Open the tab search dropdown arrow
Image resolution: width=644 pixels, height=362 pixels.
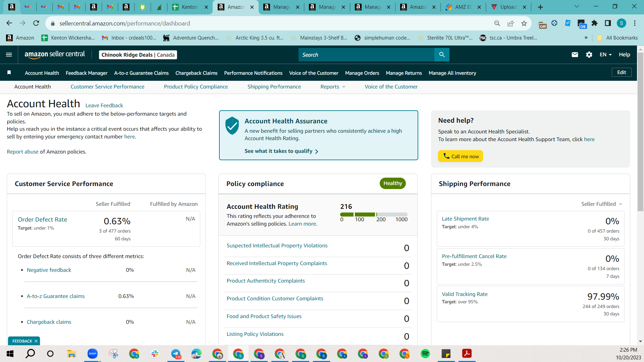(577, 6)
